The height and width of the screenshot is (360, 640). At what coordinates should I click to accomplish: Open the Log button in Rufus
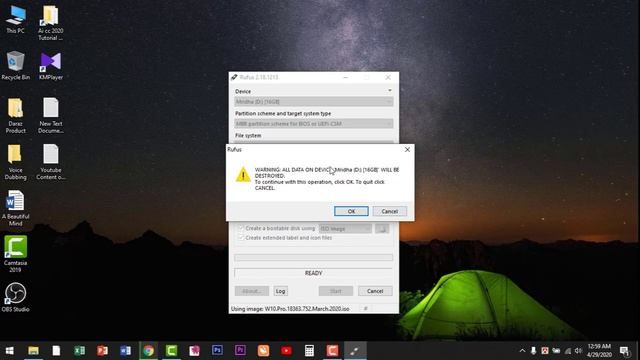(x=280, y=291)
